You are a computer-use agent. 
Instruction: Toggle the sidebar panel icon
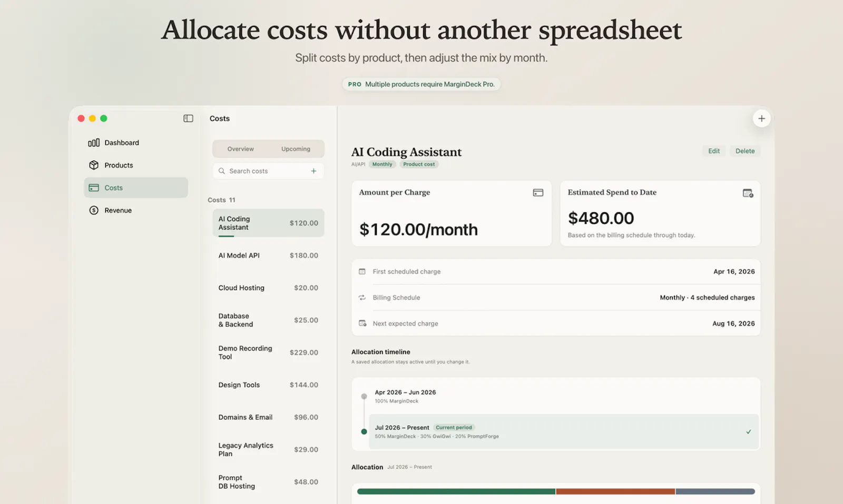[x=188, y=118]
